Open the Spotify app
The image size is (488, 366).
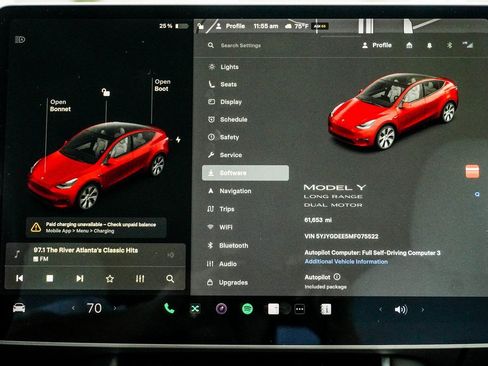(247, 309)
